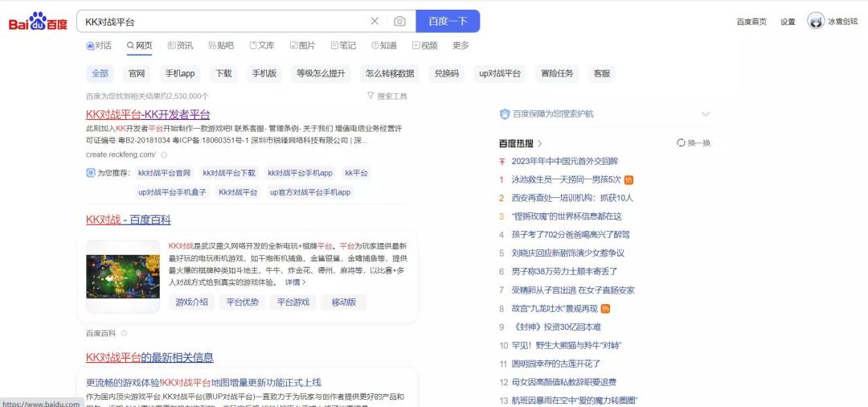Viewport: 868px width, 407px height.
Task: Open KK对战 - 百度百科 result
Action: 129,220
